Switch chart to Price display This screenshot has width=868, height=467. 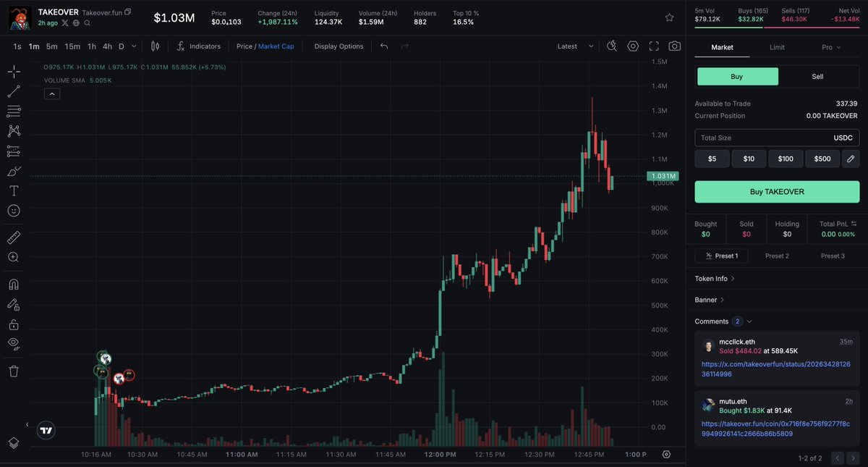pyautogui.click(x=244, y=46)
